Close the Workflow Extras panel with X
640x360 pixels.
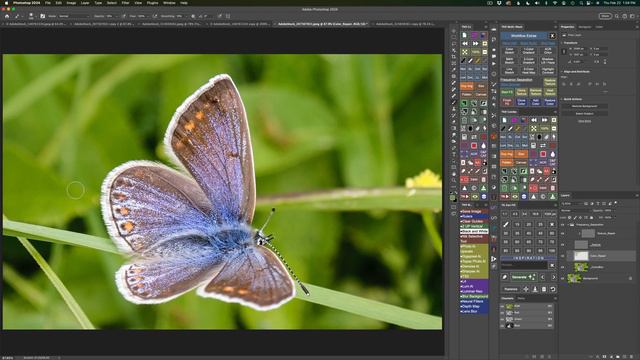pos(553,36)
